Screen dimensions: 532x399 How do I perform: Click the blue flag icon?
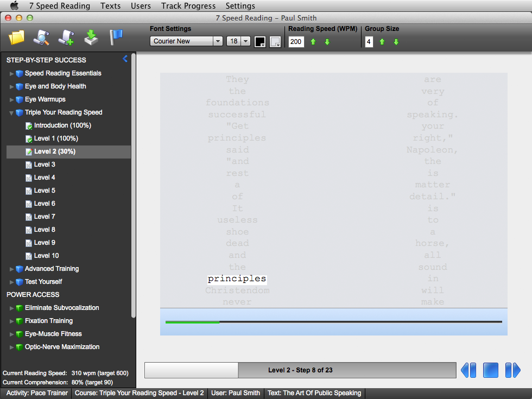[116, 37]
